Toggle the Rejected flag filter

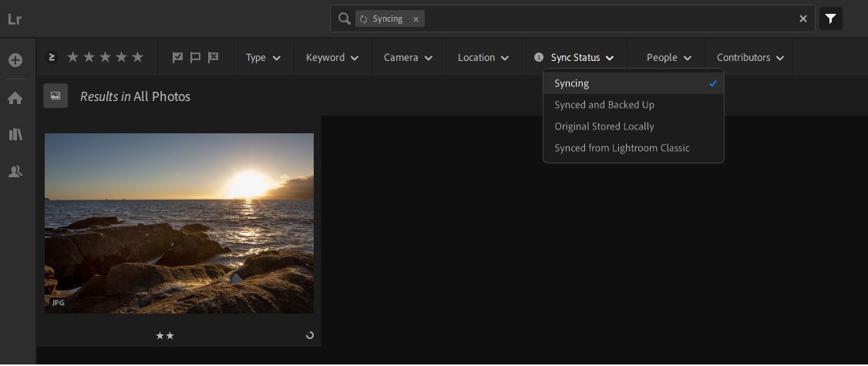click(x=213, y=57)
